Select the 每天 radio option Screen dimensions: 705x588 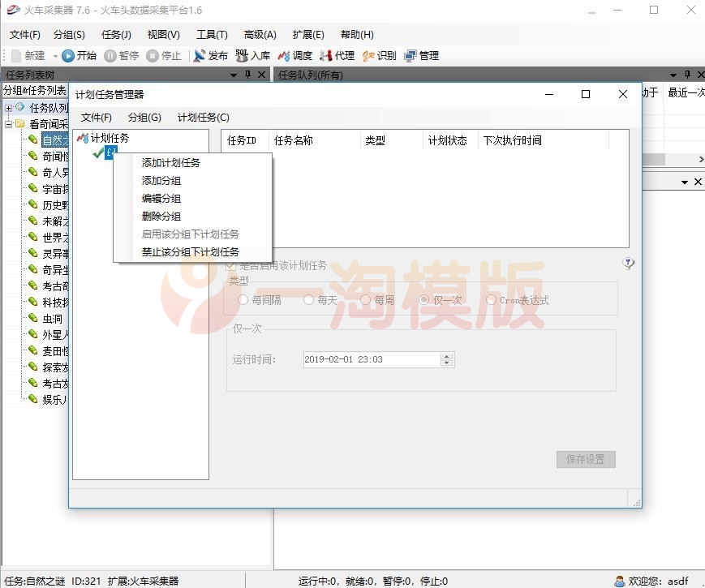[308, 300]
